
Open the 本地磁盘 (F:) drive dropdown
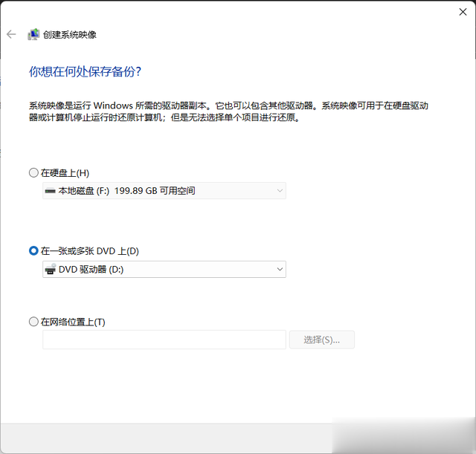(164, 191)
